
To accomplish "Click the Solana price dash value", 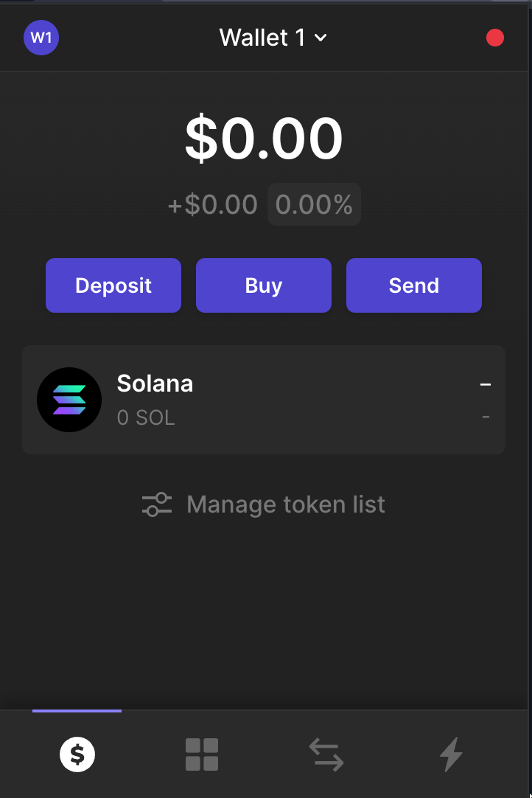I will click(486, 384).
